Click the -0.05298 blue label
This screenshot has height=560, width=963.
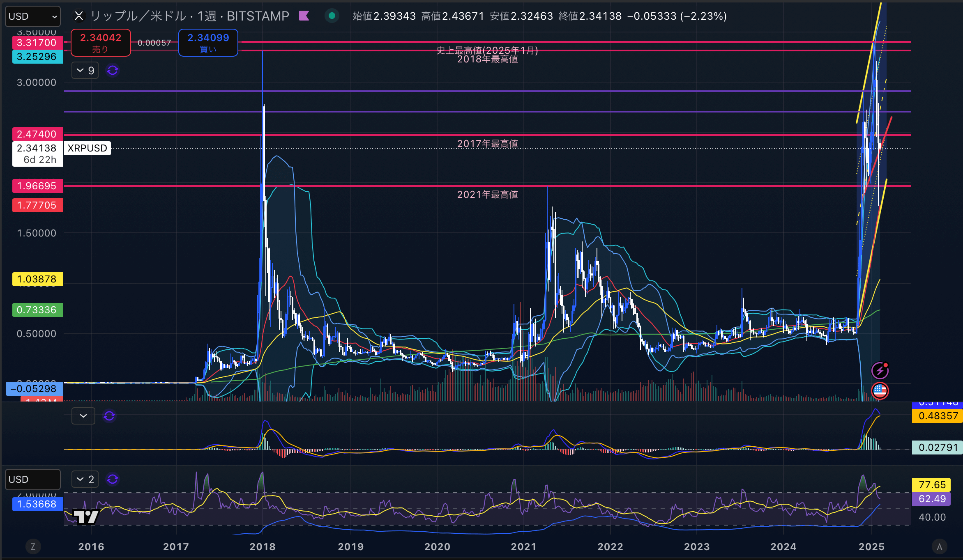[x=35, y=389]
